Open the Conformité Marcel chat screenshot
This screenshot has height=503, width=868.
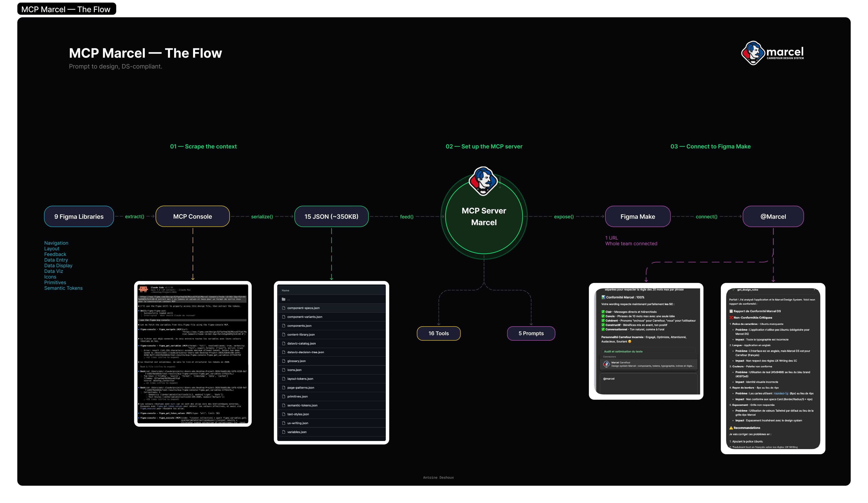point(646,341)
